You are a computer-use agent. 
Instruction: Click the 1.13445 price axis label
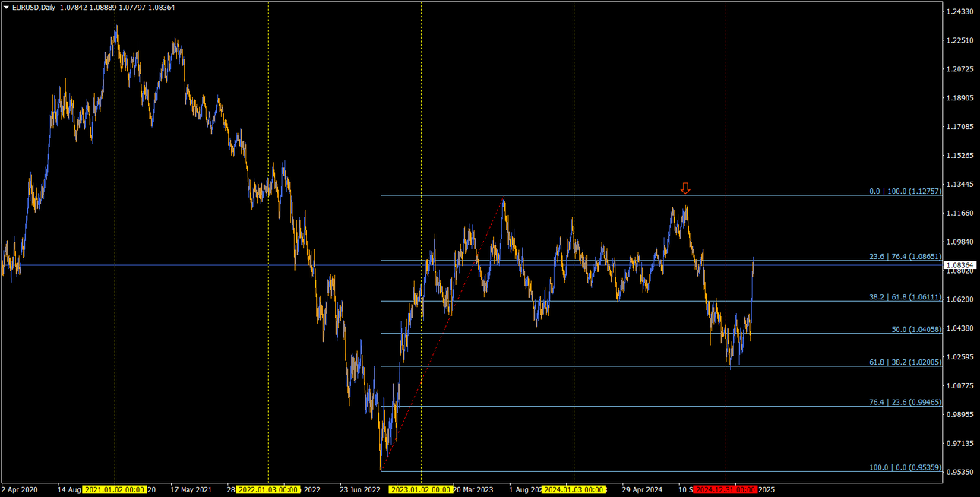coord(960,185)
